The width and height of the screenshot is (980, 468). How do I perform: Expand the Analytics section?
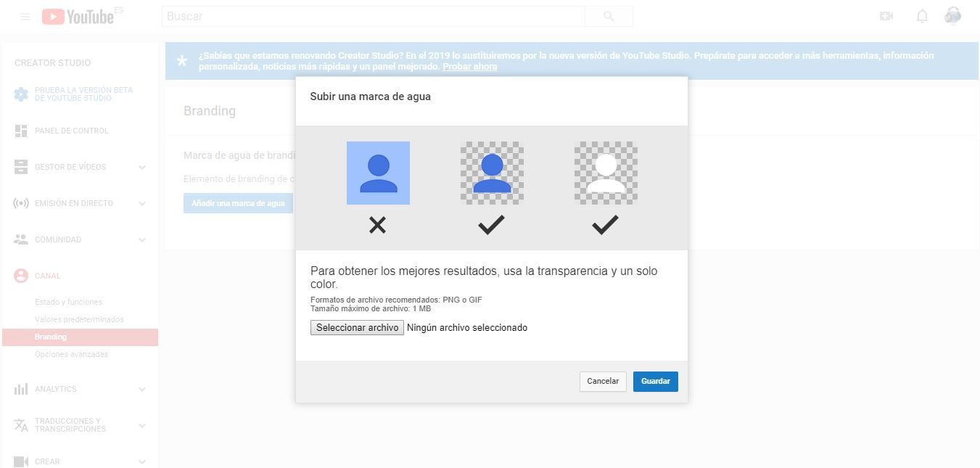click(142, 390)
